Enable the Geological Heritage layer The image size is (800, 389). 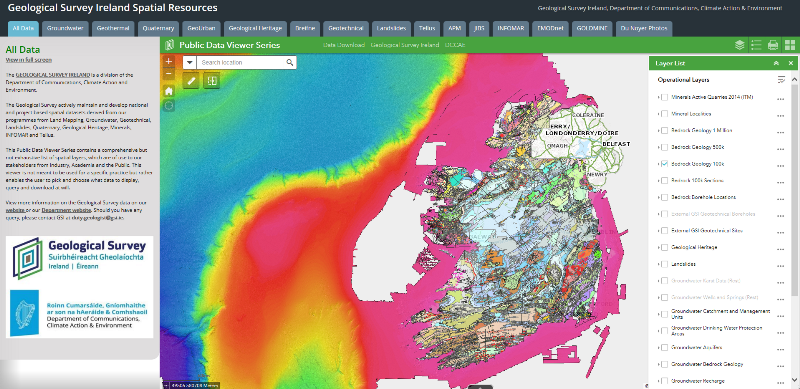664,247
